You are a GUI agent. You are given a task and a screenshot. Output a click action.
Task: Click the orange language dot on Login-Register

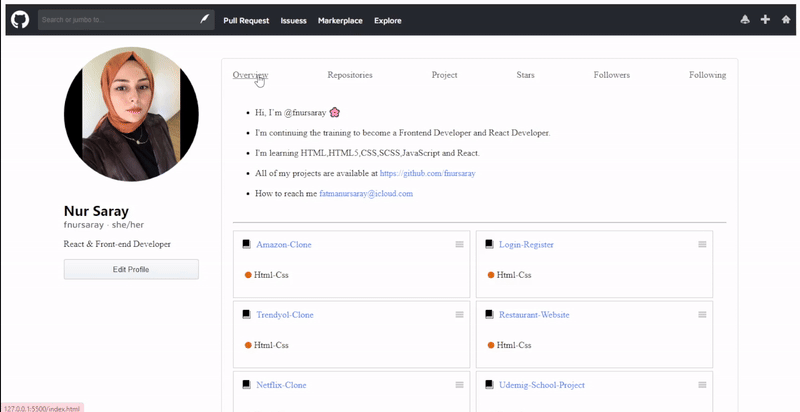pyautogui.click(x=491, y=275)
